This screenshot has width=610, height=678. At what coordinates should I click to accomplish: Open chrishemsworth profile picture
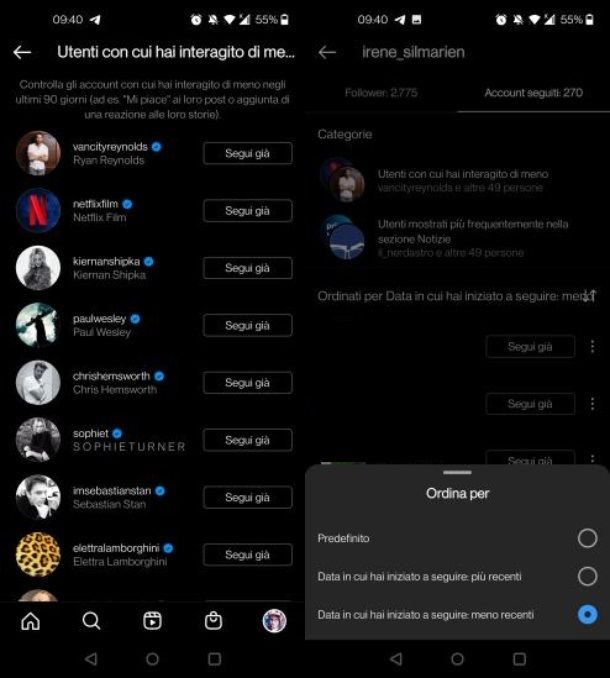pos(38,383)
